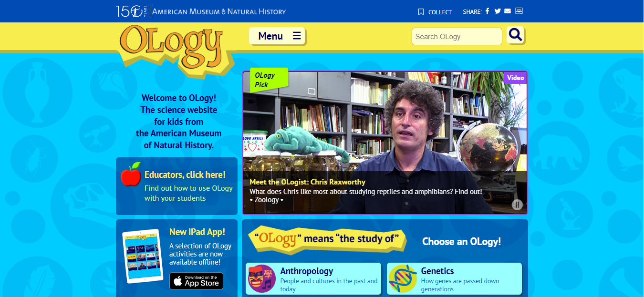Click the email envelope share icon
The height and width of the screenshot is (297, 644).
[508, 11]
